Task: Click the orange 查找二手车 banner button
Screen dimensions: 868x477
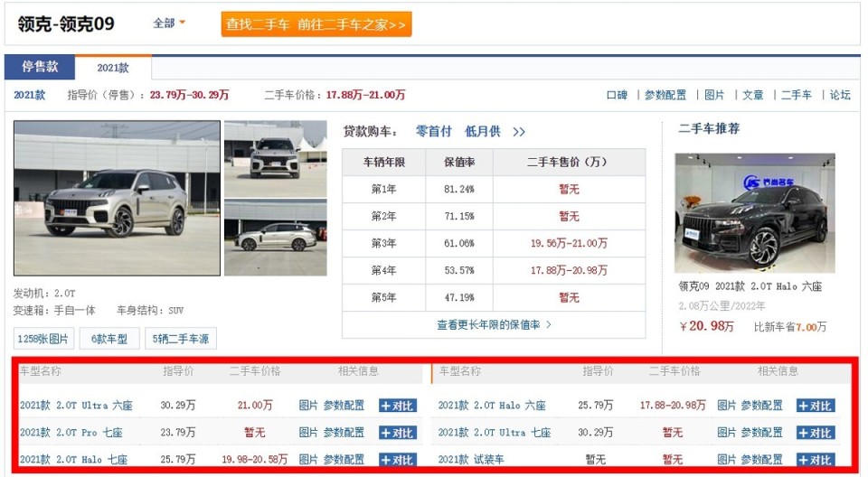Action: [x=316, y=24]
